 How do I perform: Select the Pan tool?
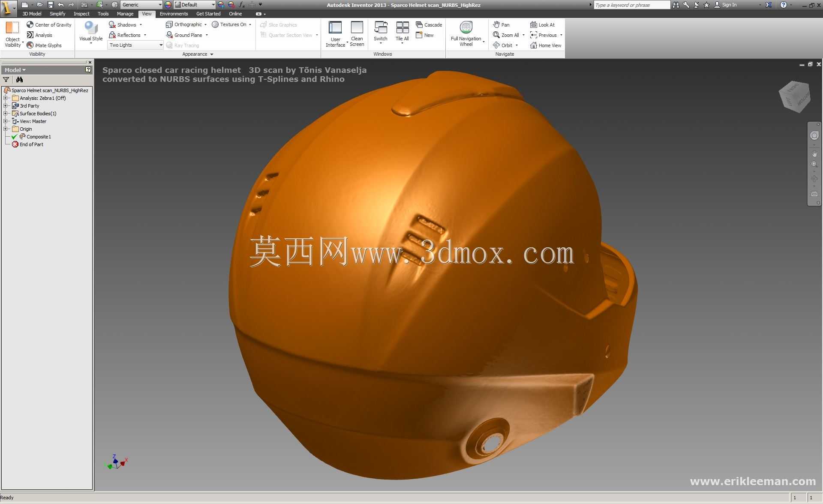click(502, 25)
